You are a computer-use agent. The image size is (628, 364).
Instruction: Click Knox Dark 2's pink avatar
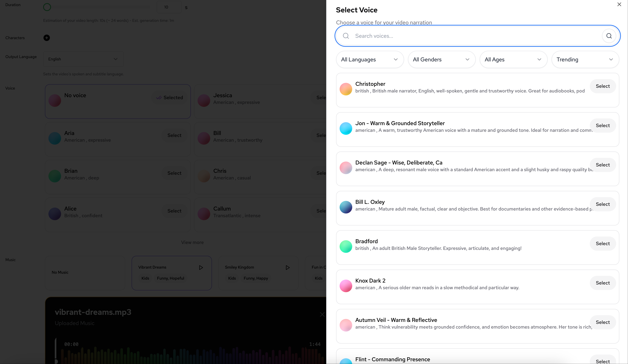(346, 286)
